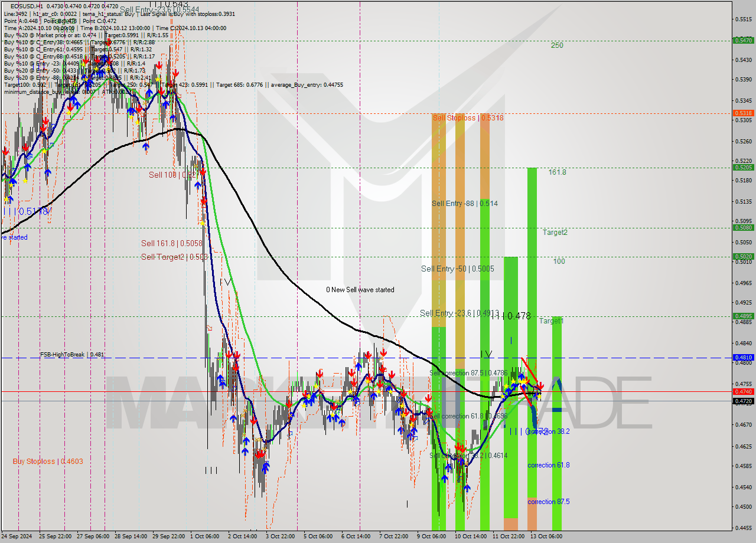Click the green 0.5080 price tag on axis

[743, 227]
